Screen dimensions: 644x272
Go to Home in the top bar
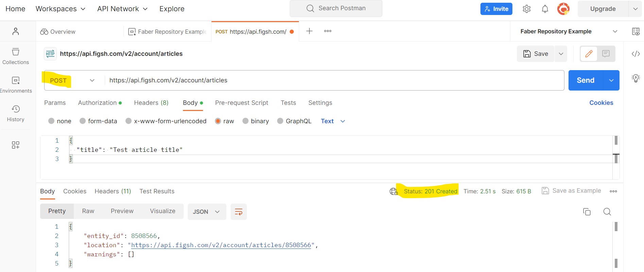tap(15, 9)
